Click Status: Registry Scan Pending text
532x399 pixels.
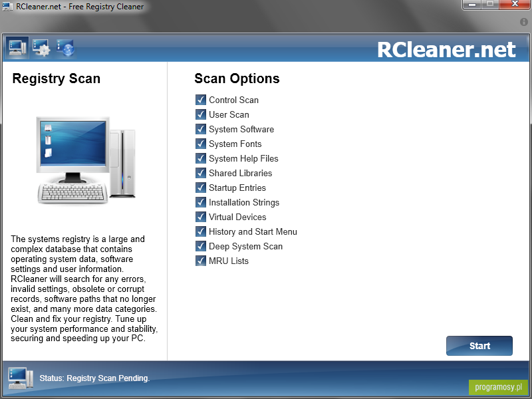coord(94,378)
